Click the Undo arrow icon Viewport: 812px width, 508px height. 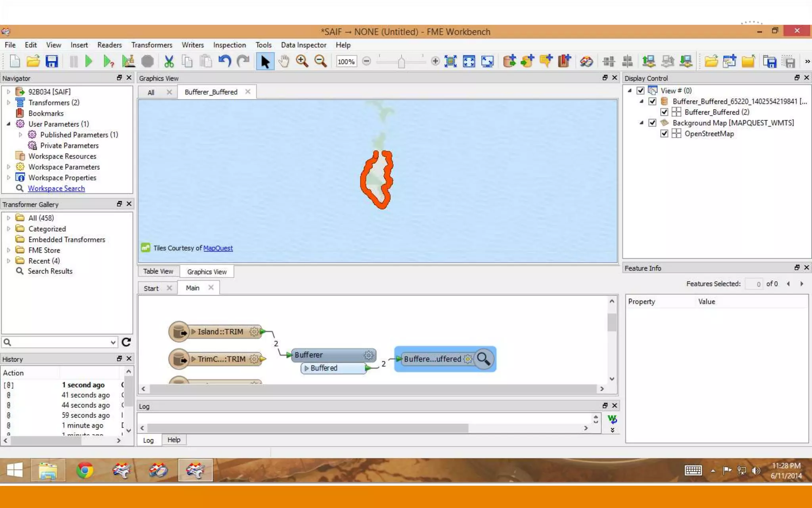tap(224, 61)
